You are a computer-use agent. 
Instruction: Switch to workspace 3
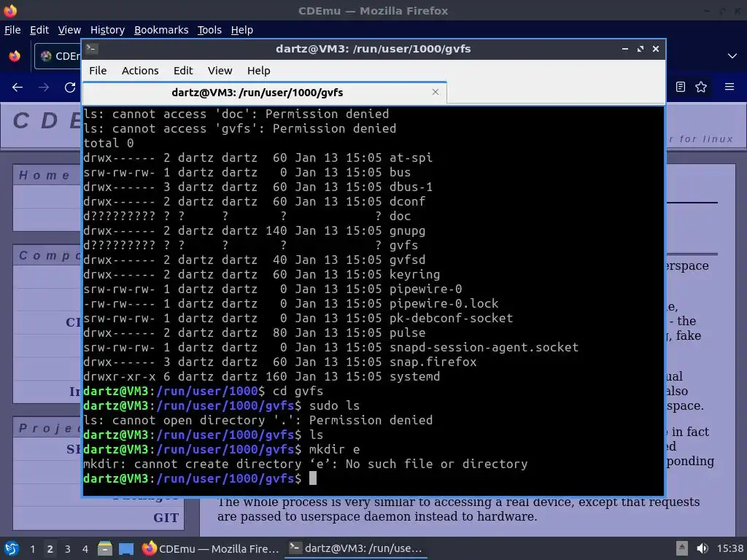68,549
